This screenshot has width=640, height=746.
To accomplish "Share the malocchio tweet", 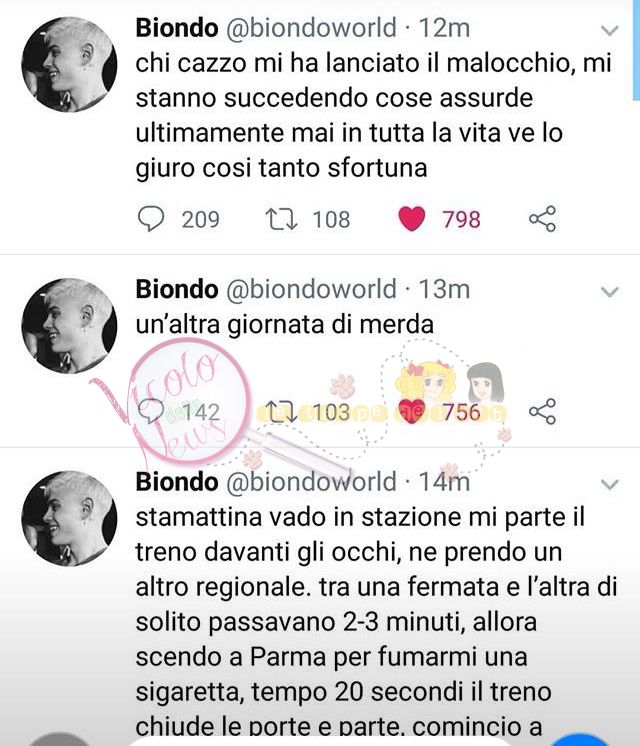I will click(542, 219).
